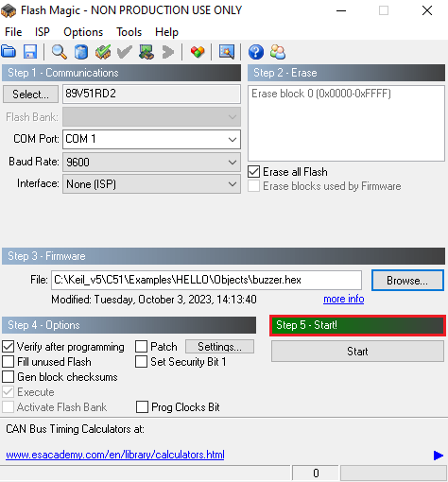Click the firmware File path field

206,280
